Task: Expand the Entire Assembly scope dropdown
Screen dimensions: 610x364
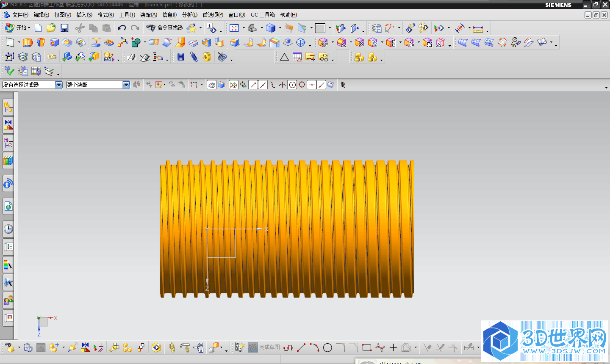Action: (126, 85)
